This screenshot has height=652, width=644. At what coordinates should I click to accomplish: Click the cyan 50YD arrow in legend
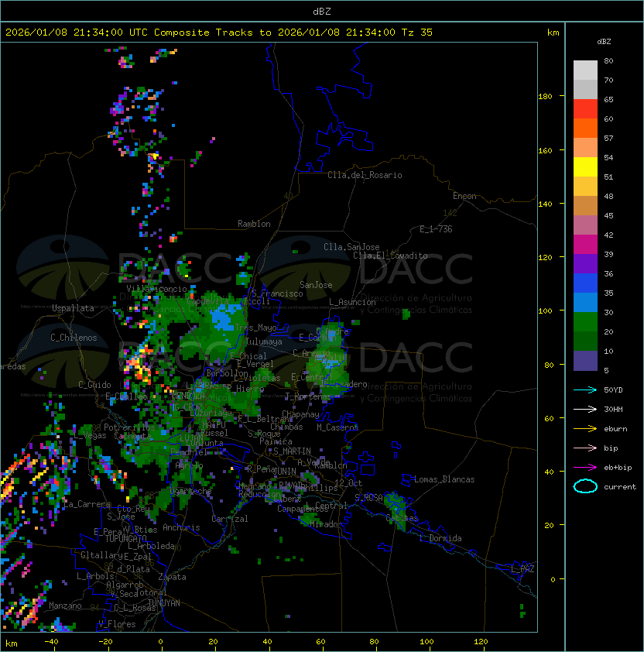(585, 390)
